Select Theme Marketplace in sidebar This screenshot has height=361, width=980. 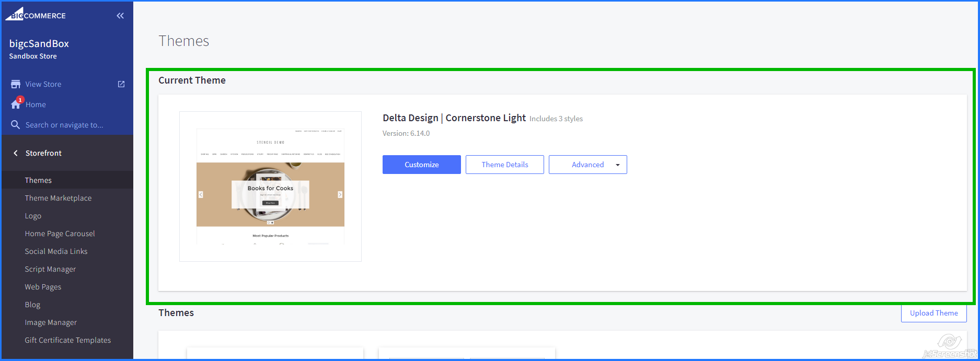(58, 198)
